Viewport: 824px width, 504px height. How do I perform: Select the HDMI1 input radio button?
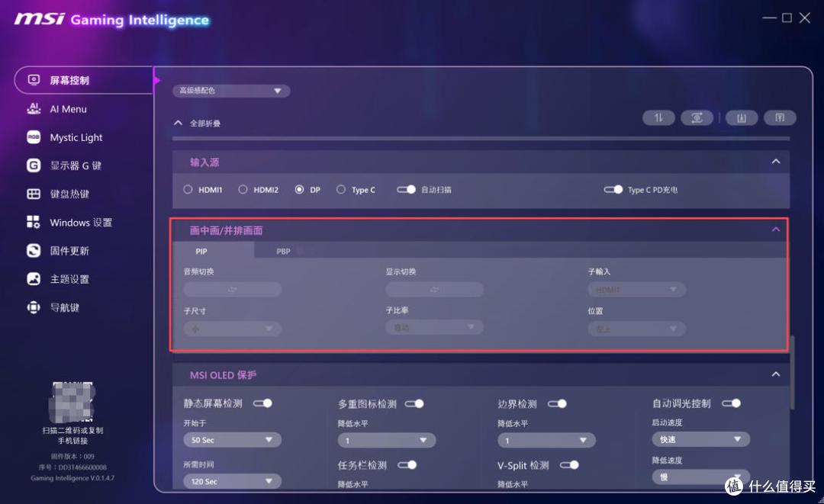[188, 190]
